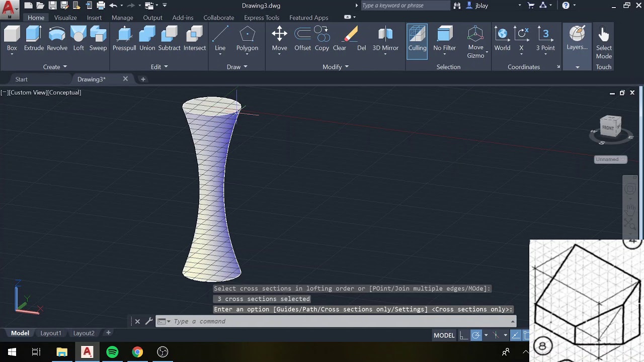Add a new drawing tab with plus
This screenshot has width=644, height=362.
[x=143, y=79]
